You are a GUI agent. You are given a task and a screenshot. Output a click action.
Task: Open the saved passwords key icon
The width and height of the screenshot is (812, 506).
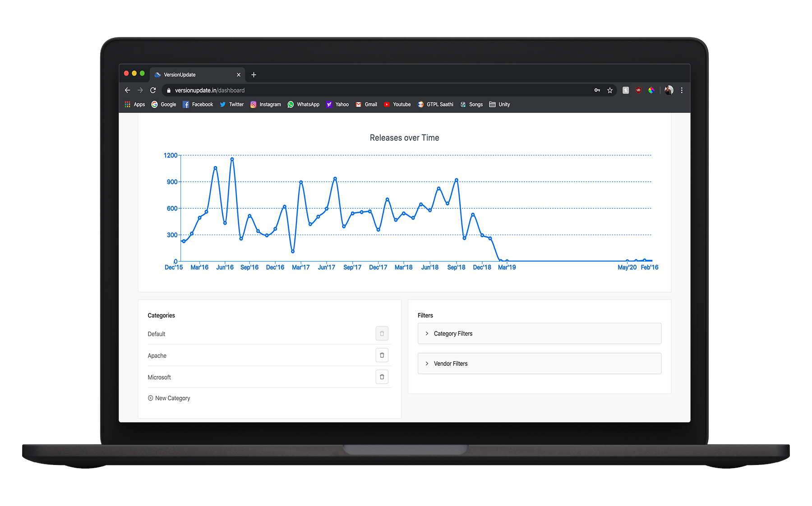click(x=597, y=90)
